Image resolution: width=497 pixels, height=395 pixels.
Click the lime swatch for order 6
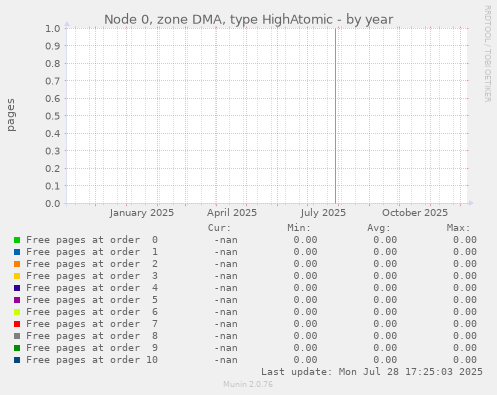17,312
